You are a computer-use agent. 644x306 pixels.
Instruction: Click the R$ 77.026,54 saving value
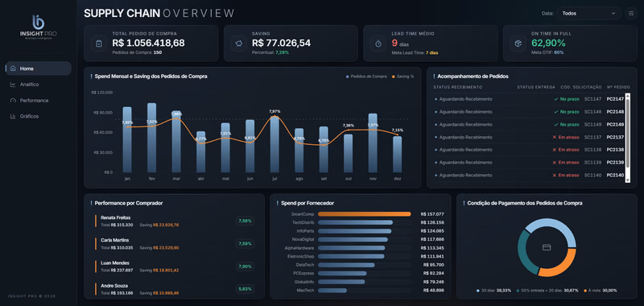tap(281, 43)
